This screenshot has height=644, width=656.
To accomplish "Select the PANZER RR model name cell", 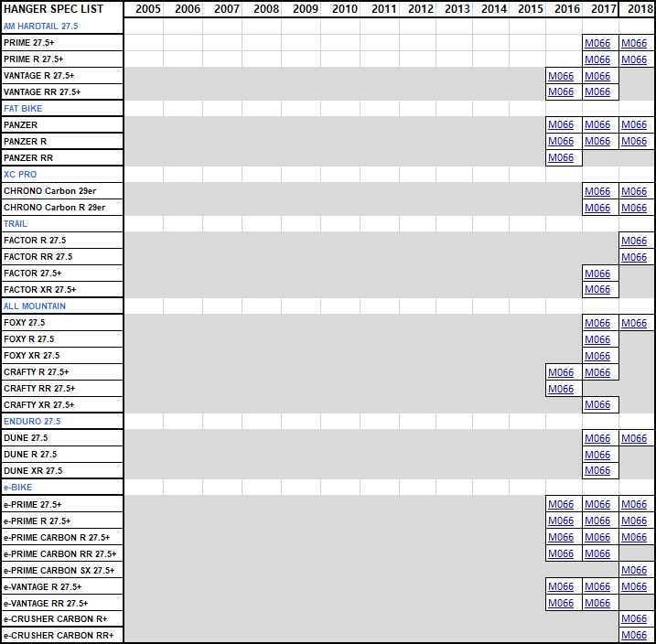I will 62,157.
